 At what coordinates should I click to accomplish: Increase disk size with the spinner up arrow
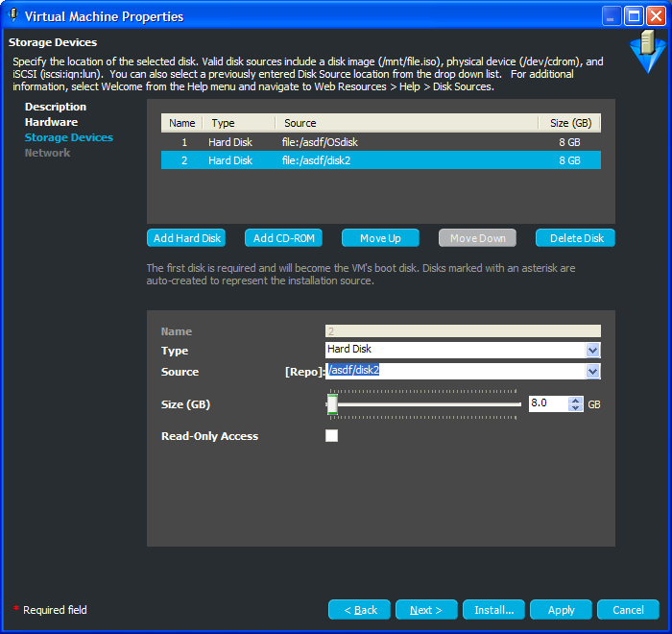pos(576,401)
